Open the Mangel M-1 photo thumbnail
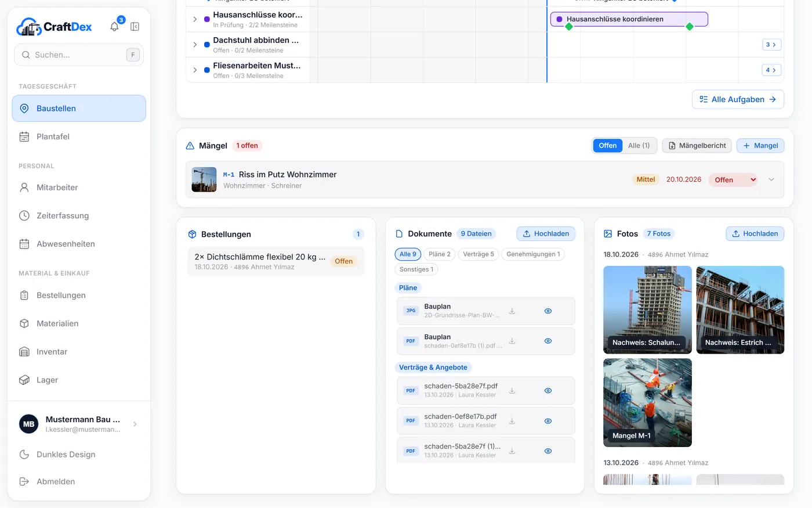Viewport: 812px width, 508px height. [647, 403]
